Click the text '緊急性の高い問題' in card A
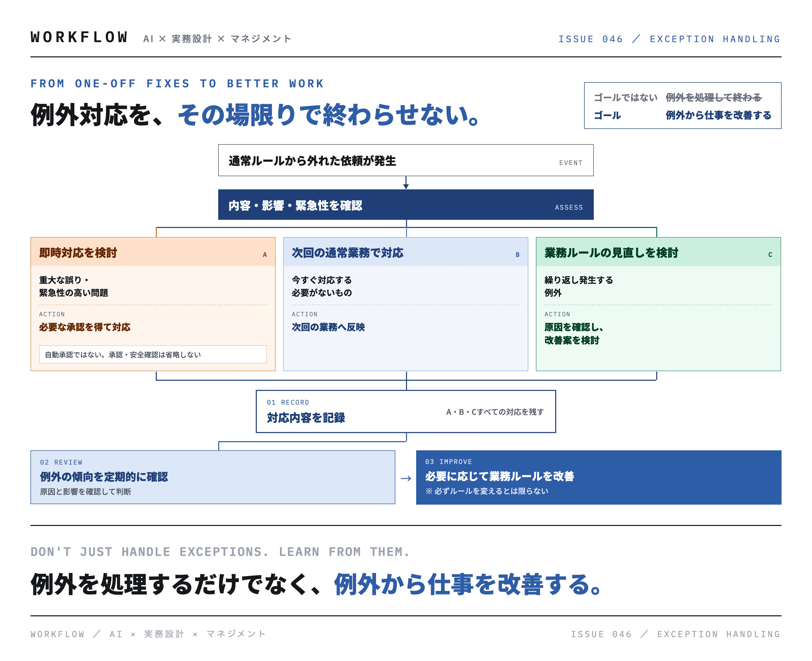Image resolution: width=812 pixels, height=661 pixels. [x=74, y=293]
